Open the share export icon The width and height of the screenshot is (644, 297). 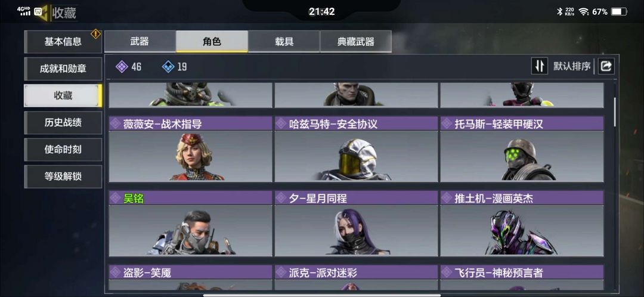click(x=606, y=66)
